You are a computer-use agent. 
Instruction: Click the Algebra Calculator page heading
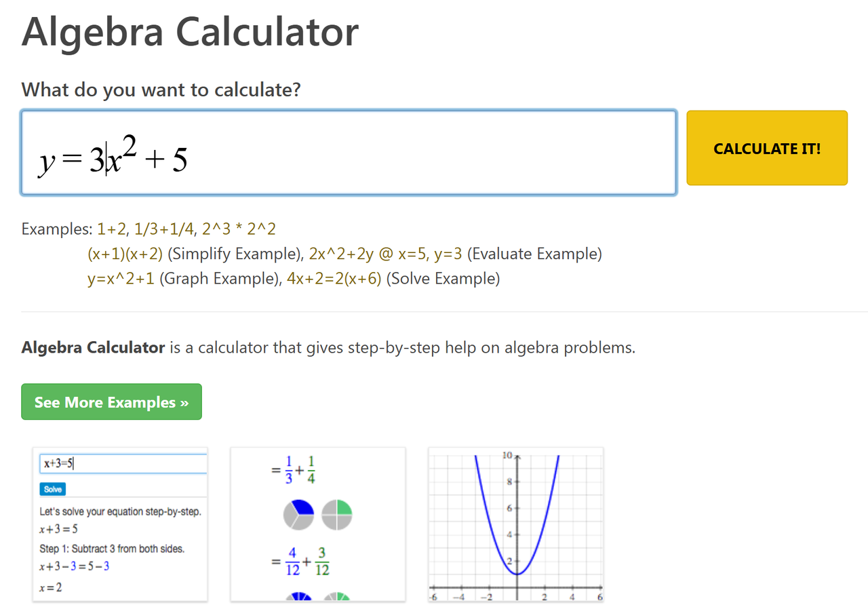[x=190, y=32]
